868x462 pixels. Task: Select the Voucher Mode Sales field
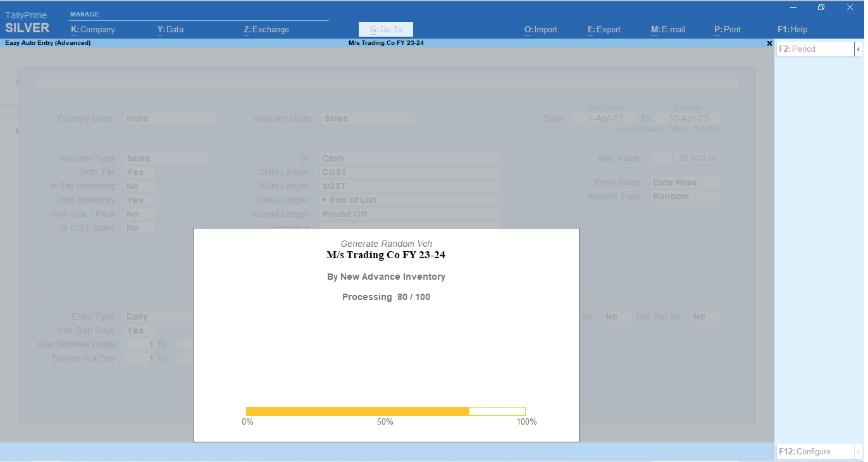[x=368, y=118]
